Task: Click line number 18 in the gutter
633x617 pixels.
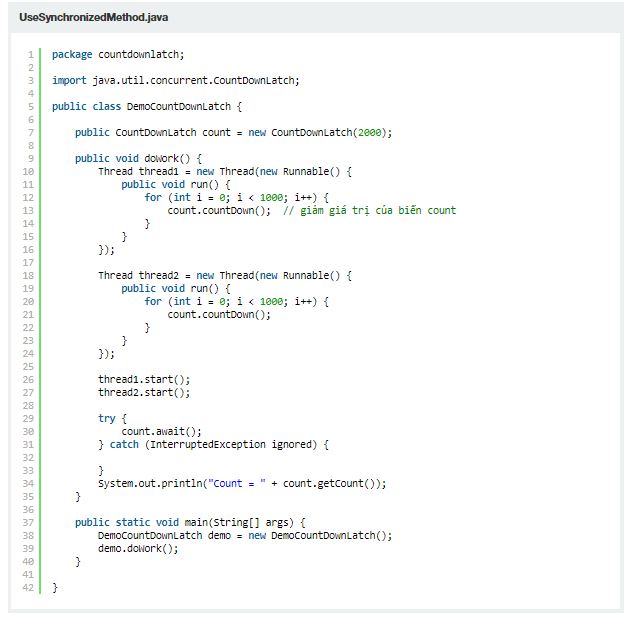Action: 27,275
